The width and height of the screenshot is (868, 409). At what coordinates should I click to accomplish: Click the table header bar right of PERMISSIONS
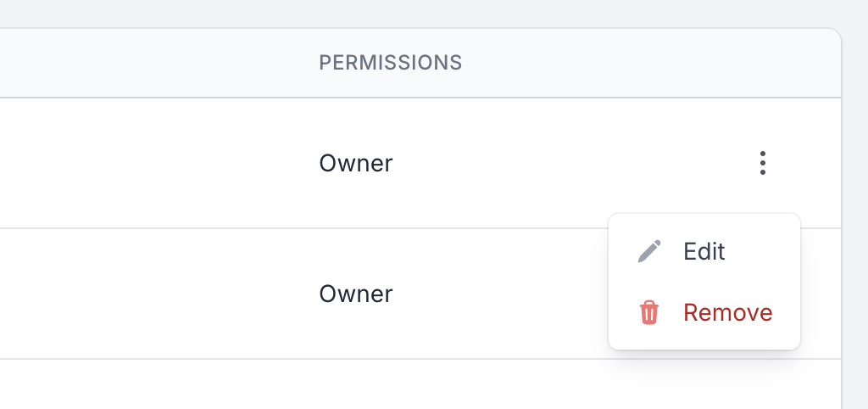[648, 63]
